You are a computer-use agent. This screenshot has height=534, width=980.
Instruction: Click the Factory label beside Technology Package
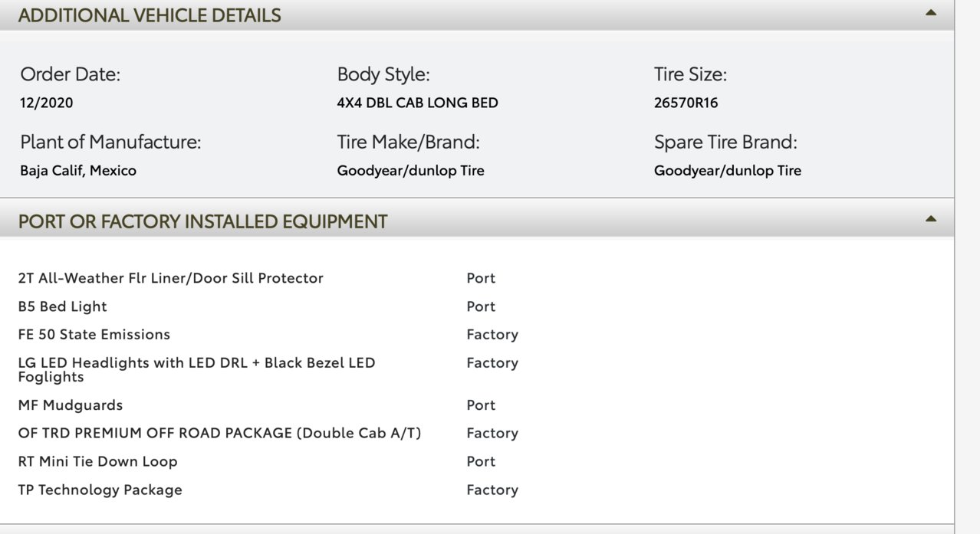[x=492, y=490]
